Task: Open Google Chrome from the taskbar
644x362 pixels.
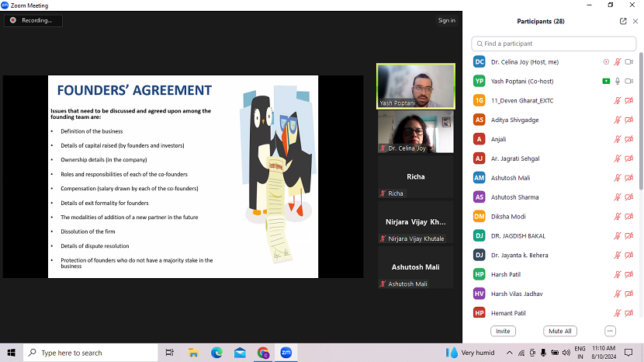Action: (263, 353)
